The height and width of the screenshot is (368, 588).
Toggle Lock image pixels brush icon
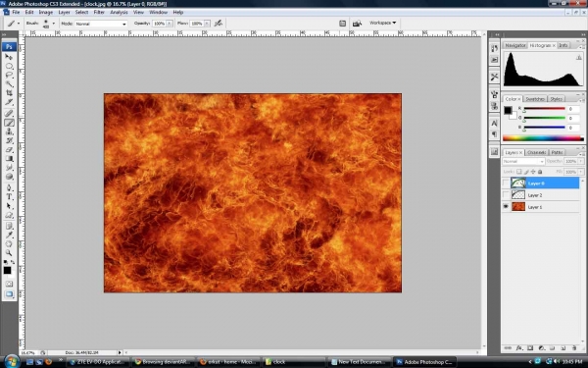(526, 172)
